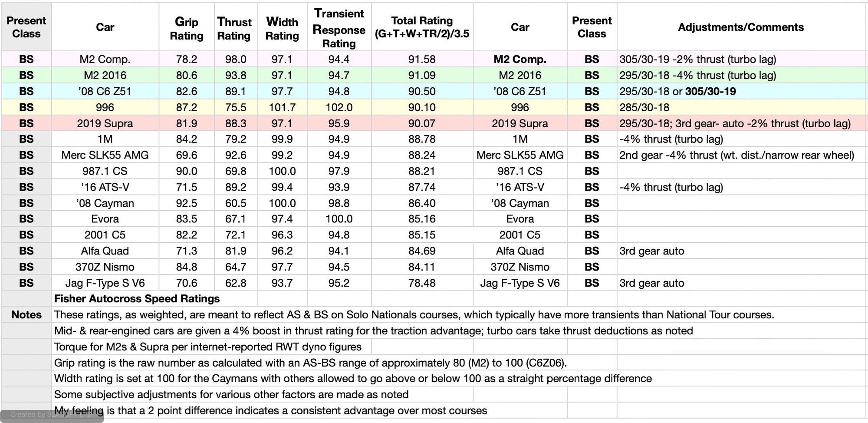The width and height of the screenshot is (868, 423).
Task: Click the Fisher Autocross Speed Ratings cell
Action: click(137, 299)
